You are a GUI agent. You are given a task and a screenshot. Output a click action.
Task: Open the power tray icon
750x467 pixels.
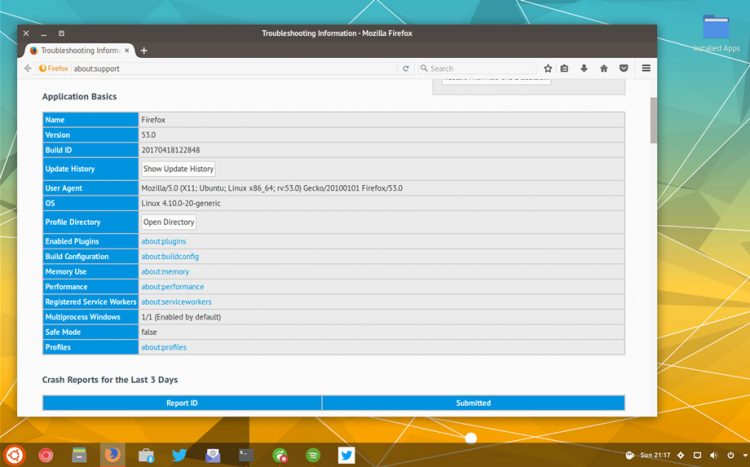point(731,455)
